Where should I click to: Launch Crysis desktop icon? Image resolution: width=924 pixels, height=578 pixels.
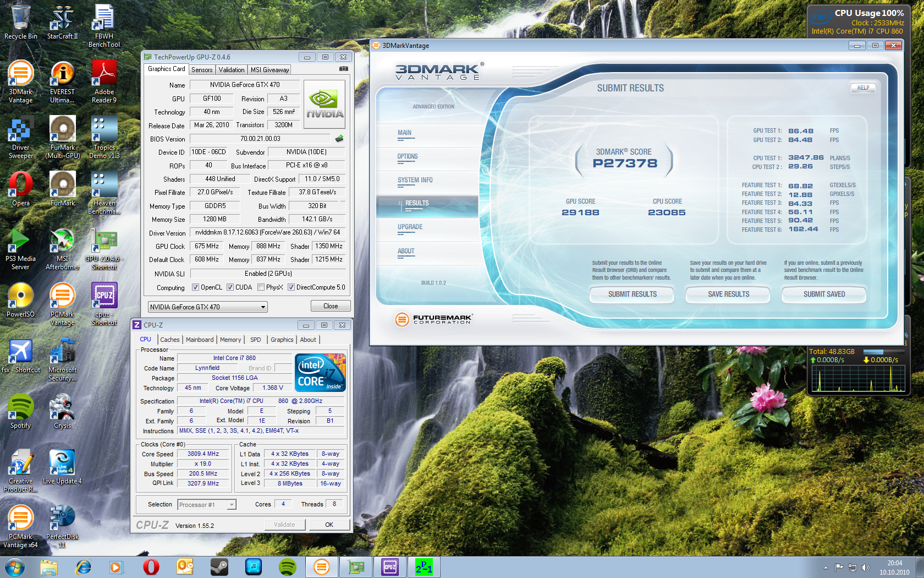pos(62,411)
